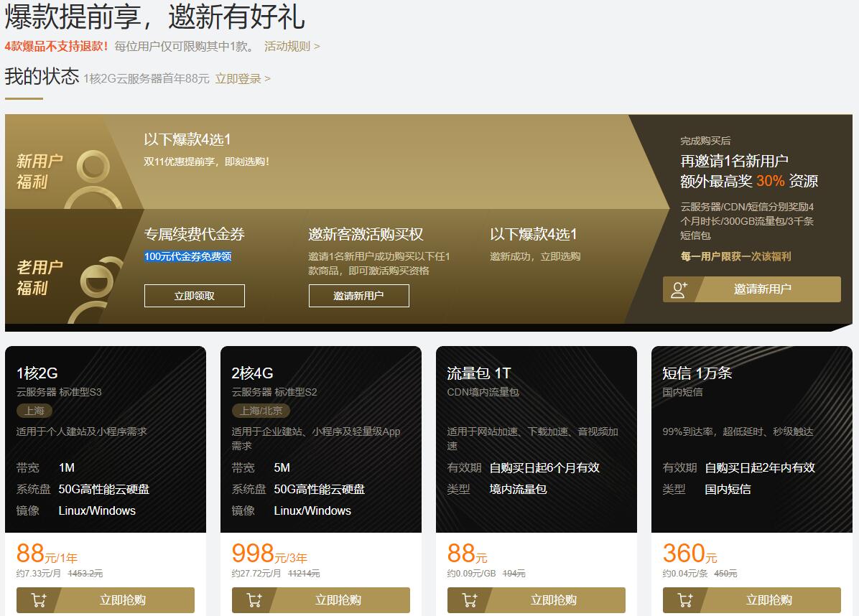Click cart icon on 短信 1万条 card
This screenshot has width=859, height=616.
click(684, 600)
